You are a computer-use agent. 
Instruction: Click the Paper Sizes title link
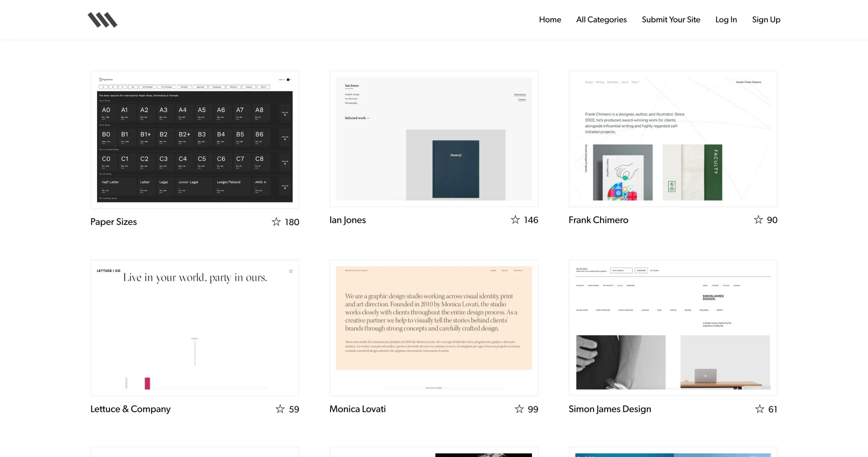pos(114,222)
